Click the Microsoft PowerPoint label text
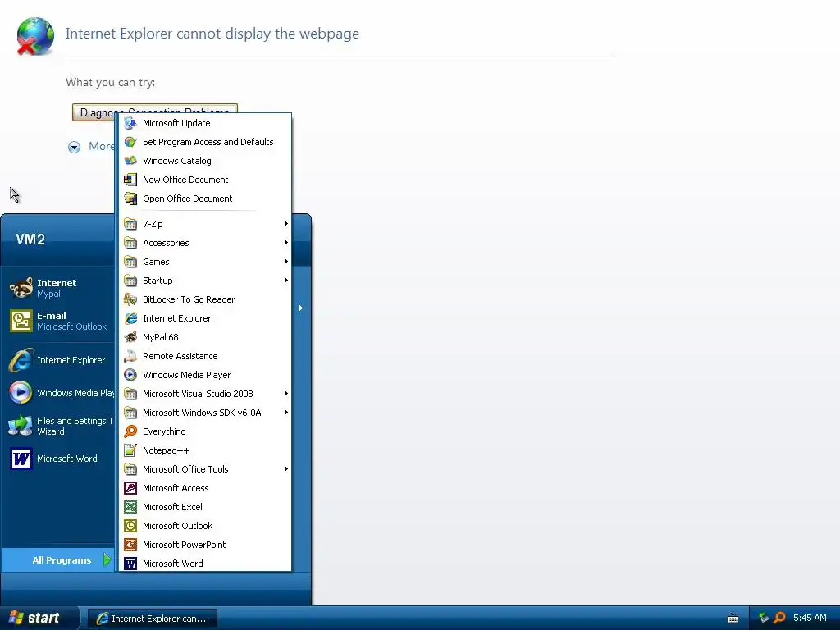840x630 pixels. point(185,545)
